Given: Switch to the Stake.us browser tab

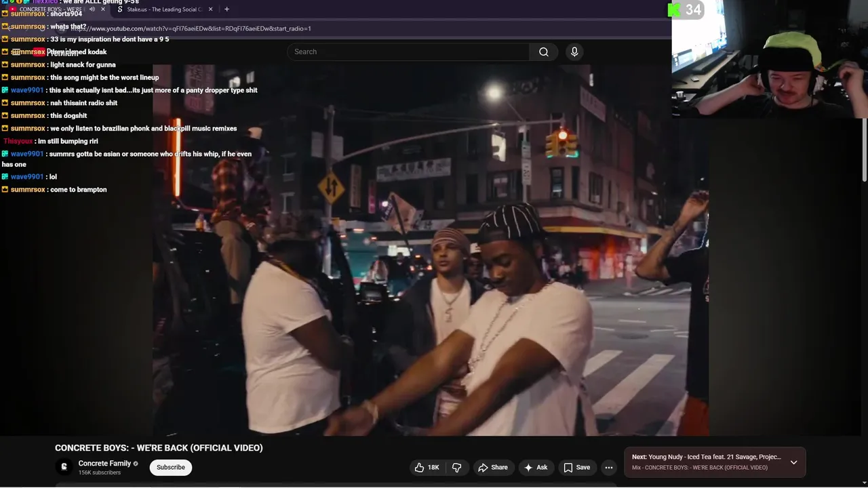Looking at the screenshot, I should (x=164, y=9).
